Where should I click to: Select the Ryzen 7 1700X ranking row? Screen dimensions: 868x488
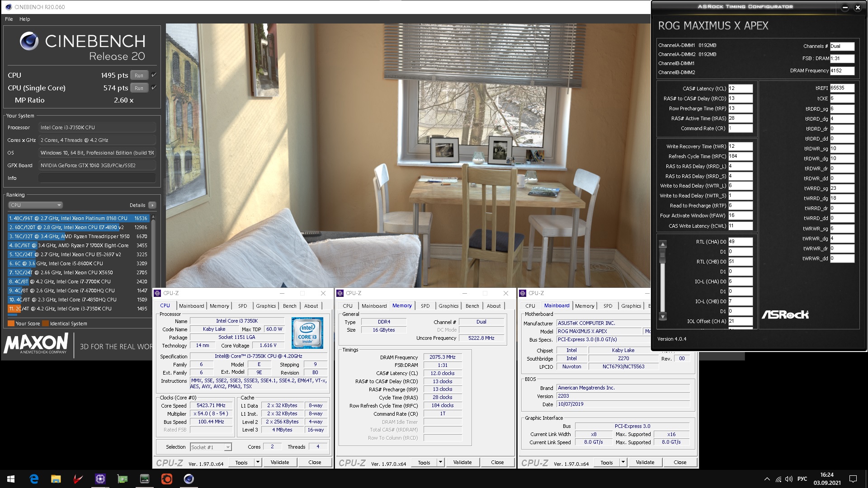point(78,245)
